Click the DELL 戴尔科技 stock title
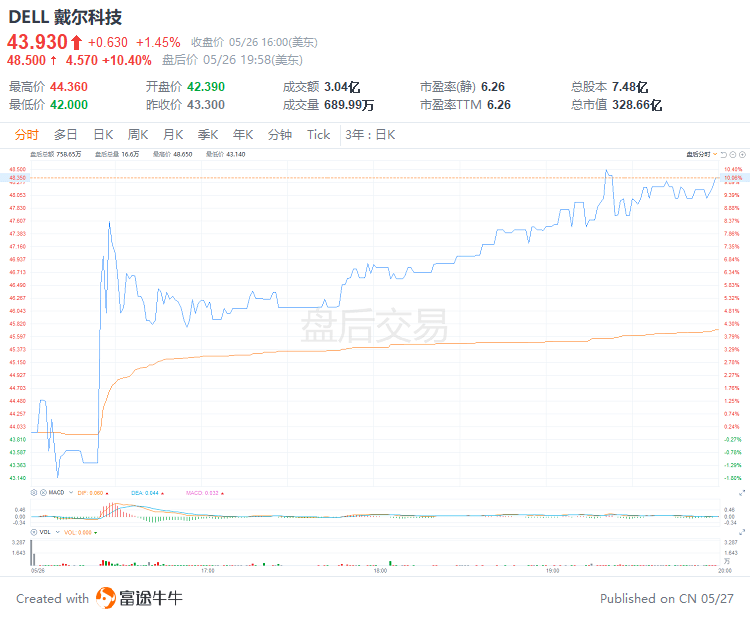This screenshot has height=619, width=750. coord(65,17)
